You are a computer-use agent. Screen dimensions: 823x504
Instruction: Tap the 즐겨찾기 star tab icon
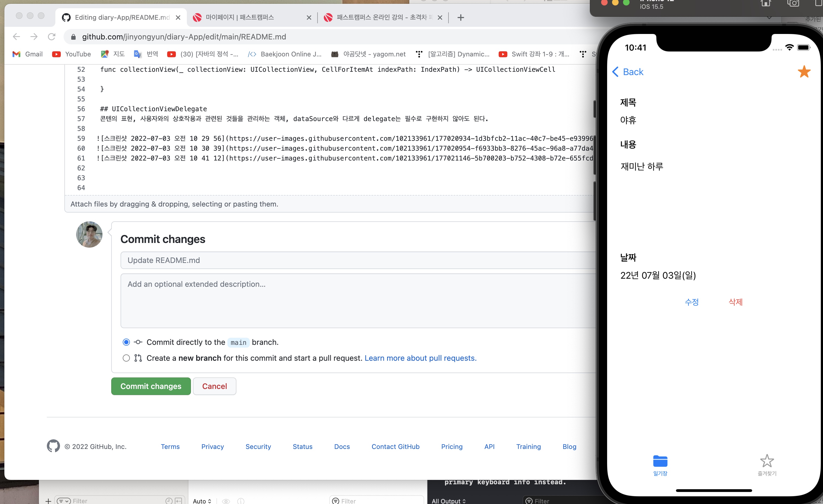coord(767,461)
